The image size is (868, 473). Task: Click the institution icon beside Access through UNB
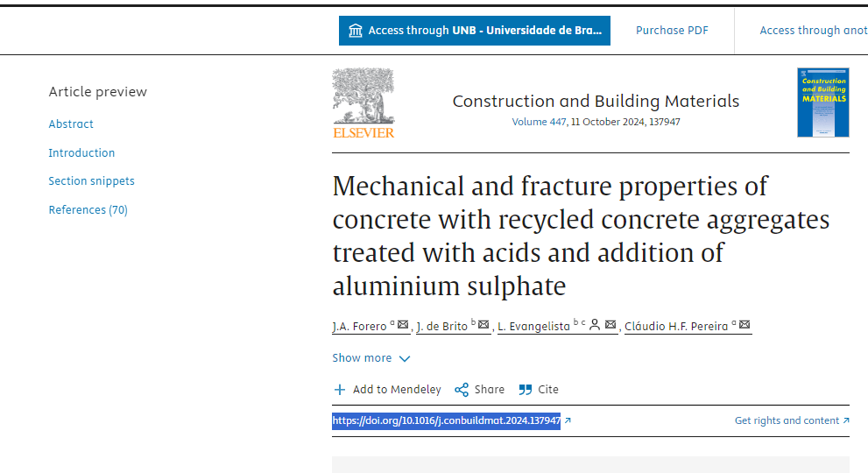[x=356, y=31]
